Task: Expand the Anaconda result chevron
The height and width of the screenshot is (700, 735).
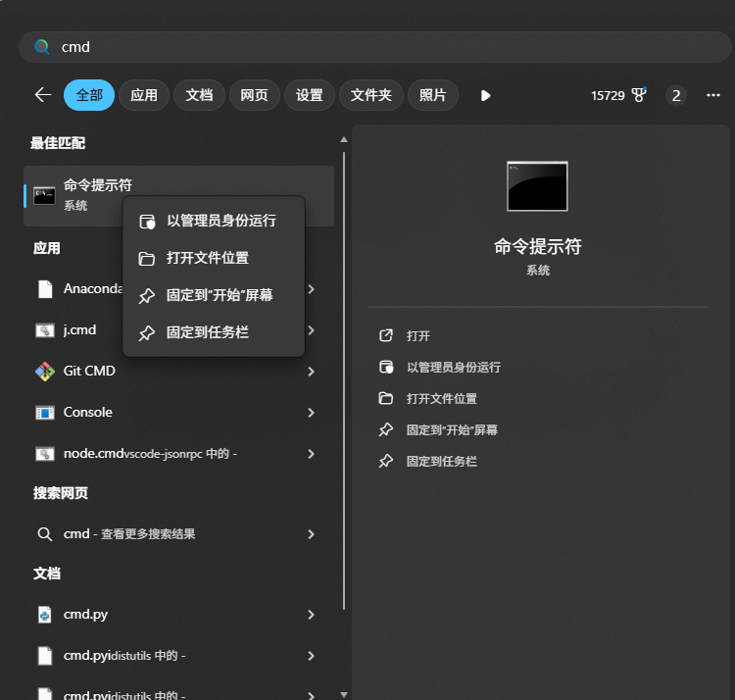Action: (x=312, y=289)
